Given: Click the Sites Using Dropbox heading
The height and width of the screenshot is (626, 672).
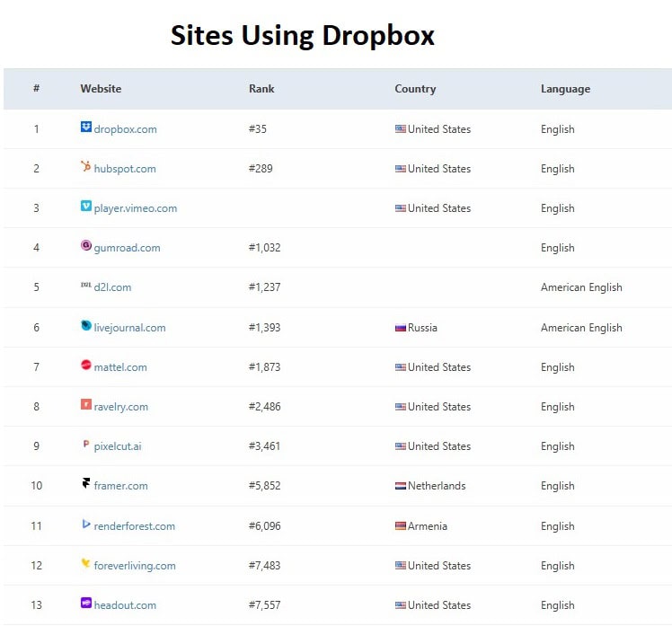Looking at the screenshot, I should tap(303, 36).
